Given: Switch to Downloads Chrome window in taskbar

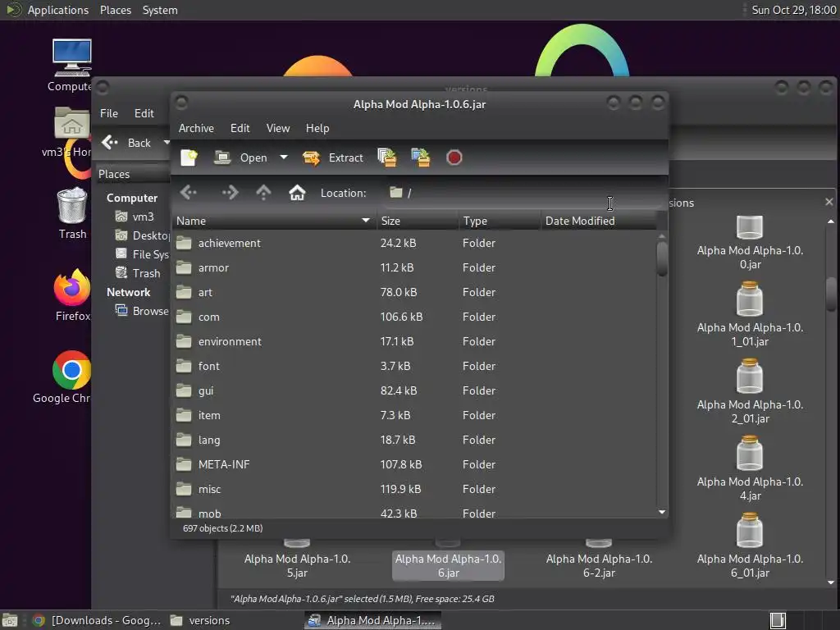Looking at the screenshot, I should 97,620.
